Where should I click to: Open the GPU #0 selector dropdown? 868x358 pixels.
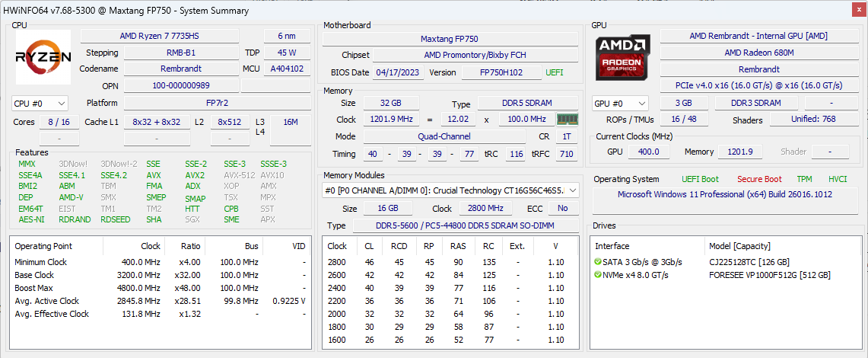pos(620,103)
